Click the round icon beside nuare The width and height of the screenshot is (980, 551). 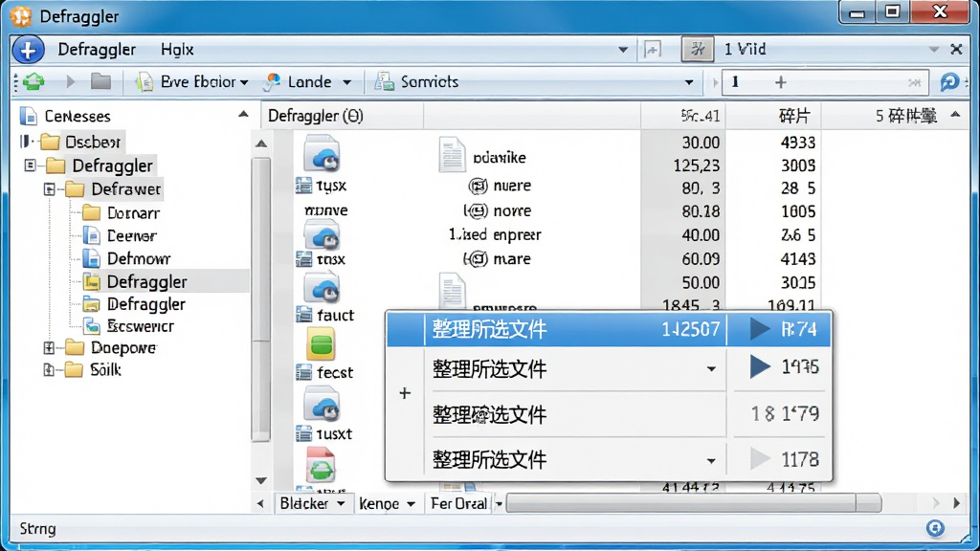[x=479, y=186]
